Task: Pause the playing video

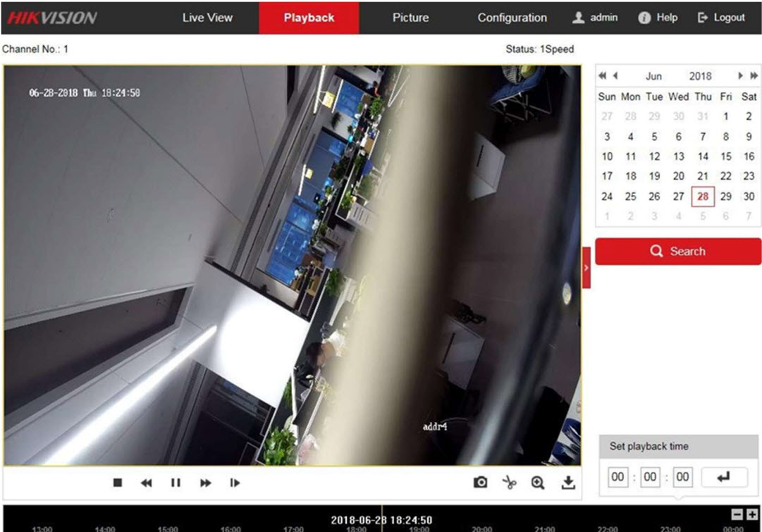Action: pyautogui.click(x=176, y=483)
